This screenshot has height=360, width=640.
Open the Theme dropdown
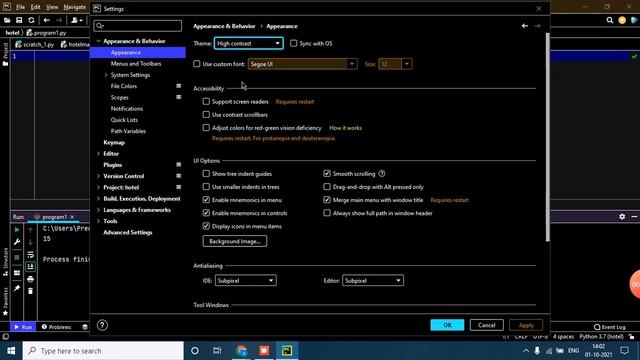[x=249, y=43]
